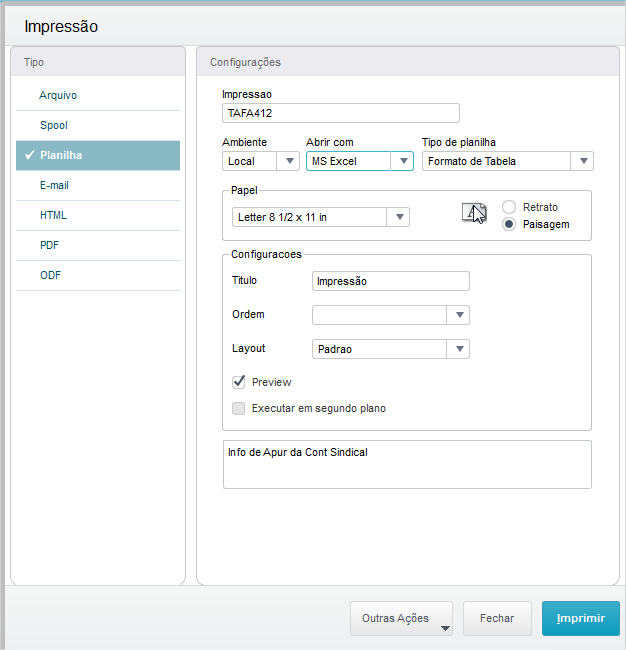Screen dimensions: 626x650
Task: Click the page orientation icon
Action: click(474, 213)
